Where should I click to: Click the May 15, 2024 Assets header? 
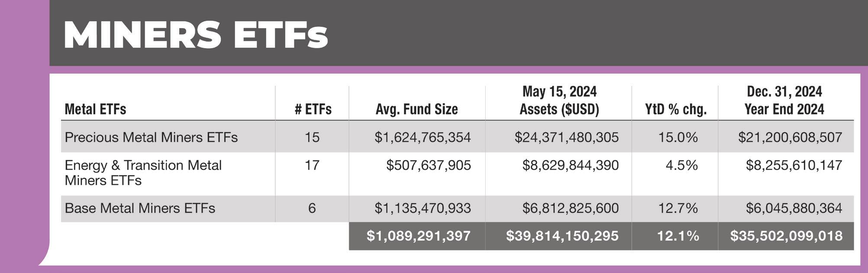tap(559, 101)
